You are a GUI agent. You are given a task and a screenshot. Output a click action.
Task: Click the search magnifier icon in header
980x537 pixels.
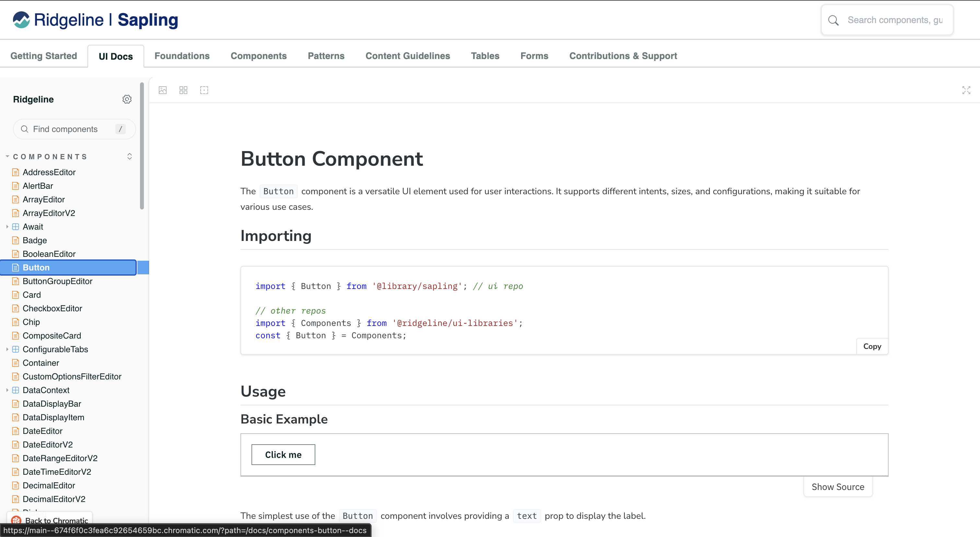tap(833, 20)
